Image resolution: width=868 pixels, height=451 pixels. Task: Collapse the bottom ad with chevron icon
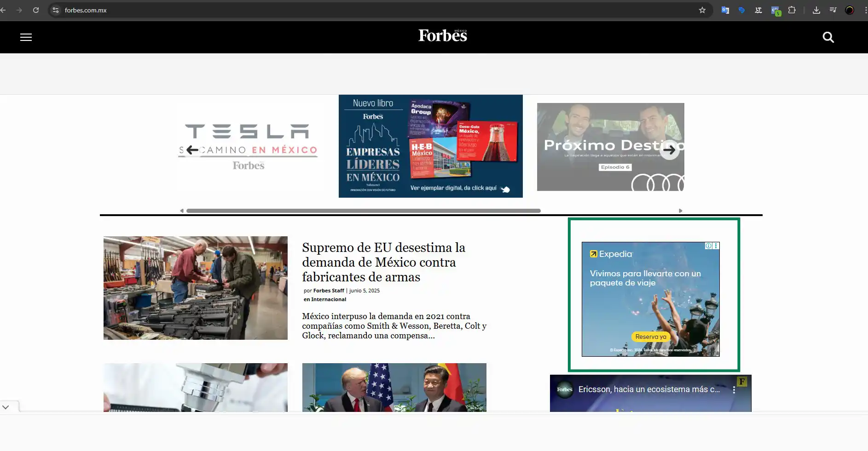click(6, 407)
